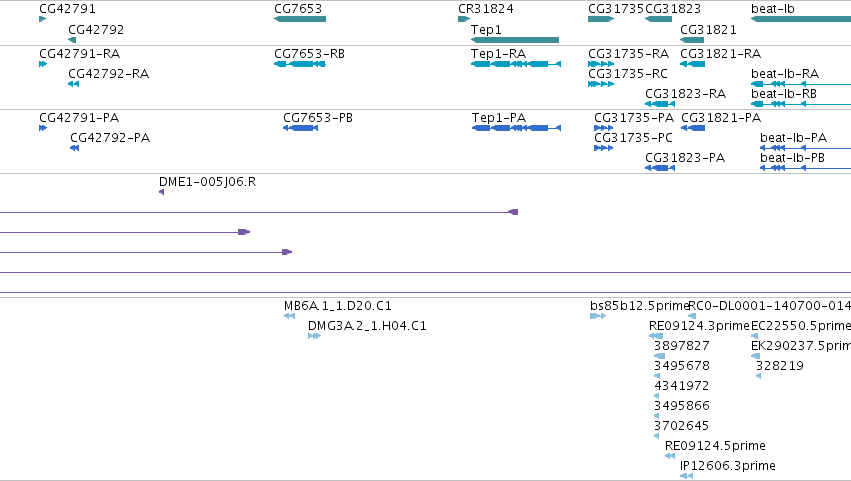Click the 328219 EST feature

[758, 376]
